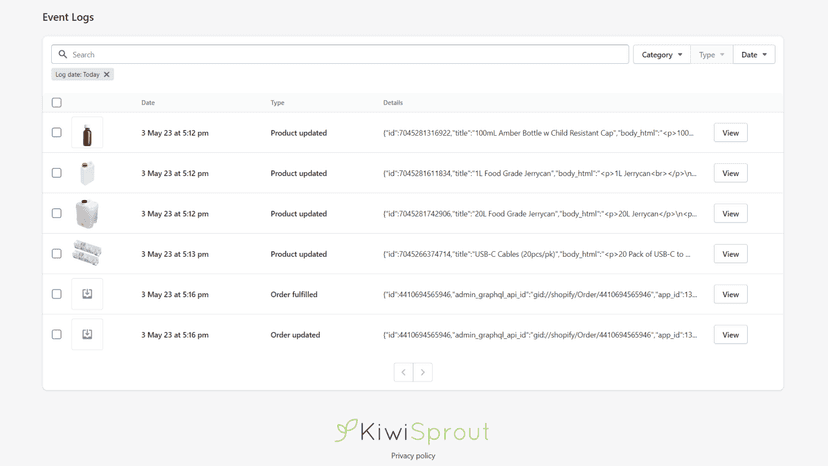The image size is (828, 466).
Task: Remove the Log date: Today filter
Action: click(x=107, y=74)
